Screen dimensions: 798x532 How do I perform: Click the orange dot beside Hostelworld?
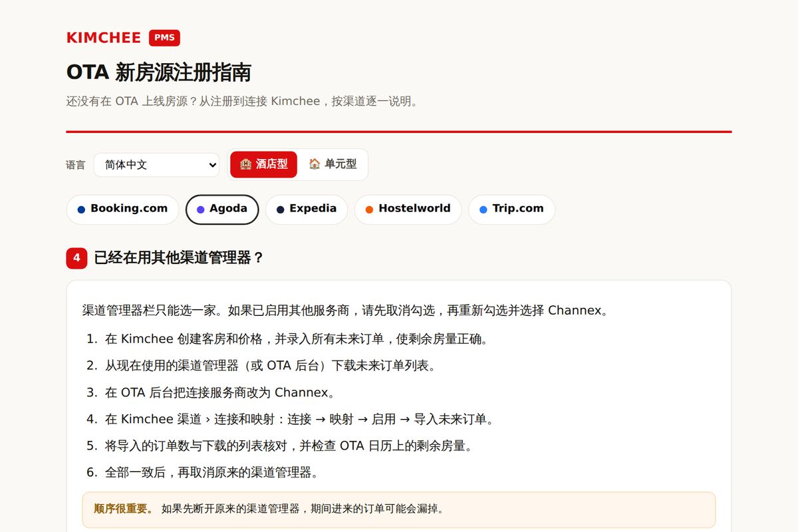(369, 209)
